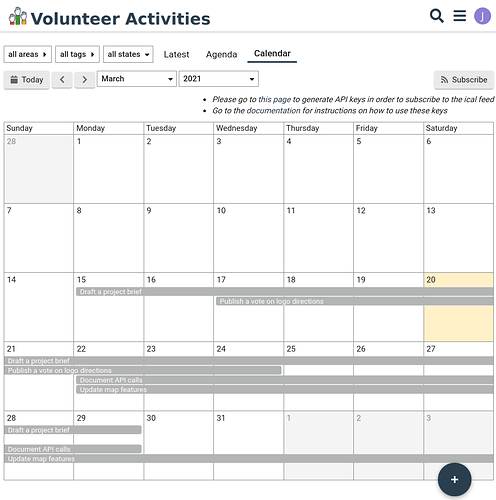
Task: Open the documentation link
Action: (x=273, y=111)
